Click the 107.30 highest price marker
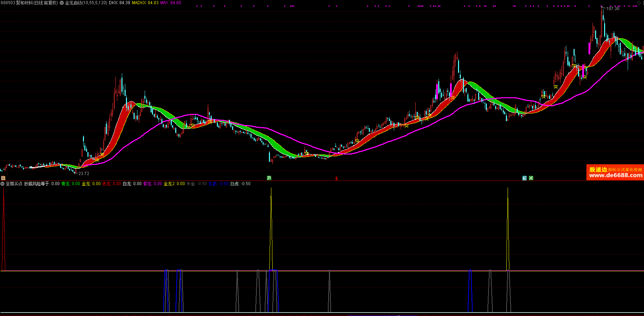 [612, 8]
